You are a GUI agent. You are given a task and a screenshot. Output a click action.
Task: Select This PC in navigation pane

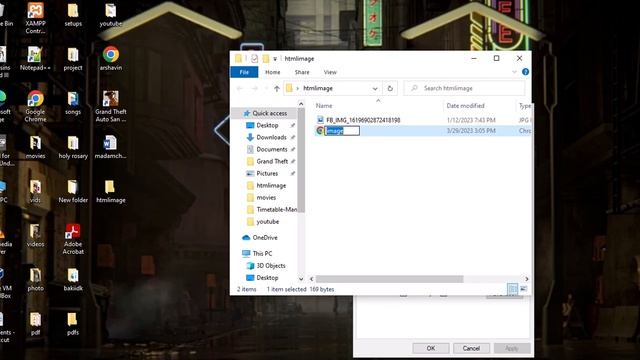pos(262,253)
